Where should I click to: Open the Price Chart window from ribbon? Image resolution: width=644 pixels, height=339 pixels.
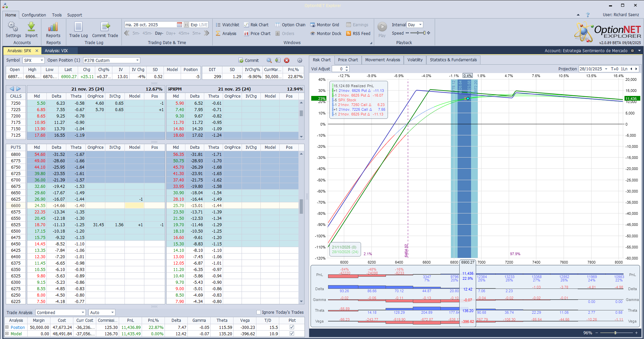(x=257, y=33)
